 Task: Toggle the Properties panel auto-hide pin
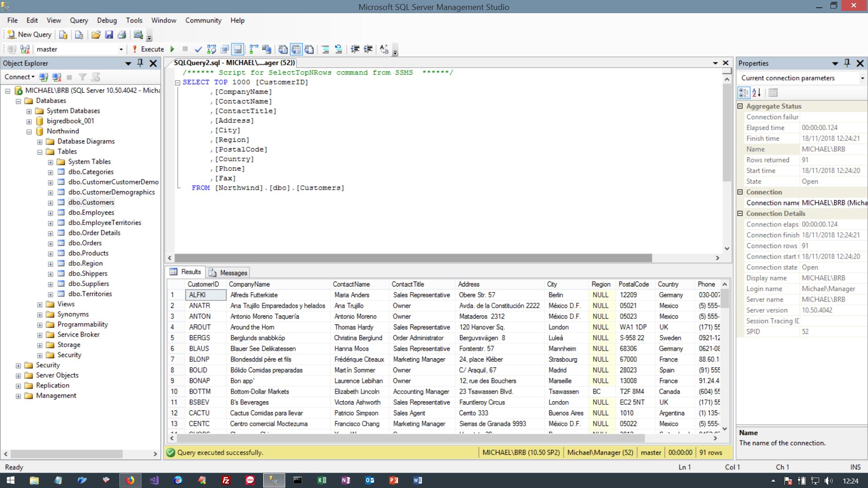click(847, 63)
